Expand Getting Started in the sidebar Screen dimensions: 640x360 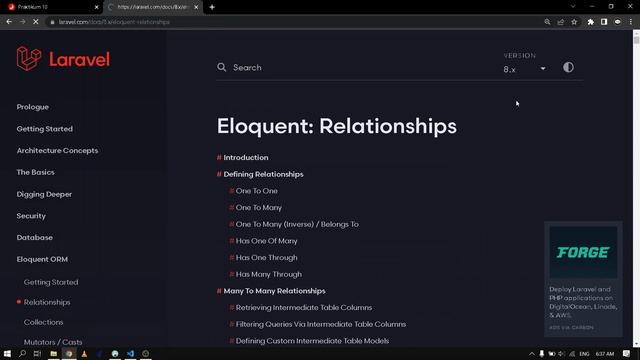point(45,129)
